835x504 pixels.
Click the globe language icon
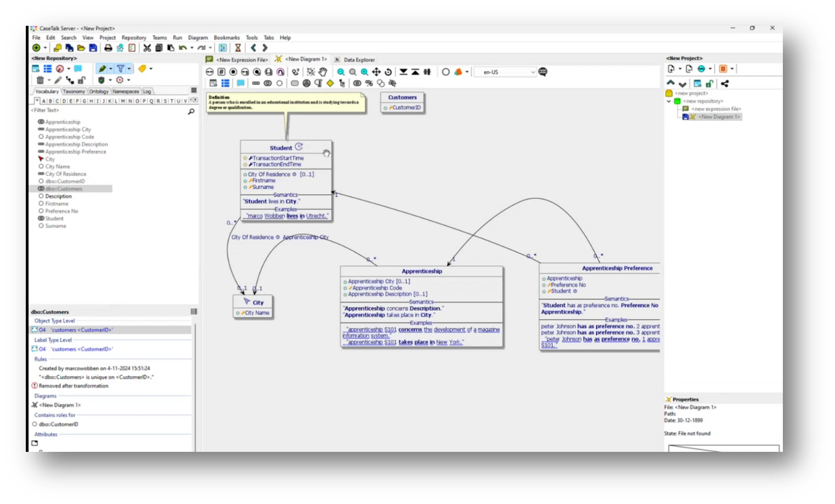click(x=543, y=72)
